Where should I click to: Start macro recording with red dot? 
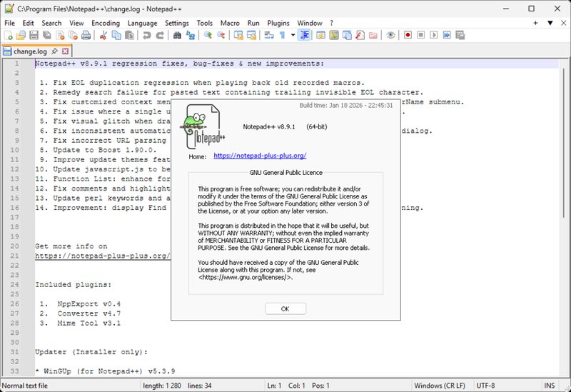(408, 35)
